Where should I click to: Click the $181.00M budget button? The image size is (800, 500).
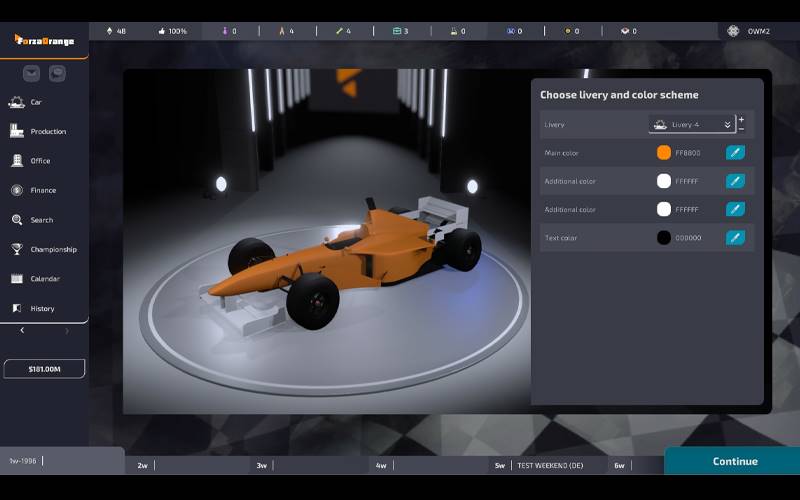44,369
